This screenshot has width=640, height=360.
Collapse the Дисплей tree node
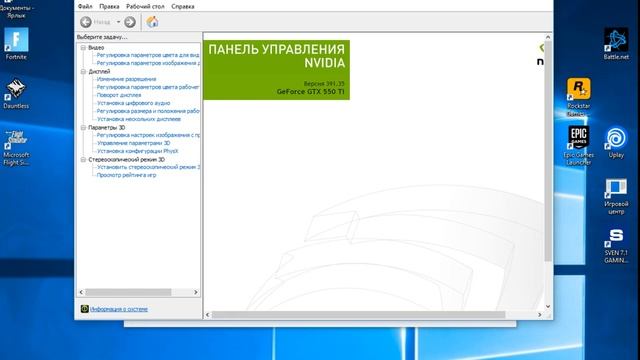83,71
